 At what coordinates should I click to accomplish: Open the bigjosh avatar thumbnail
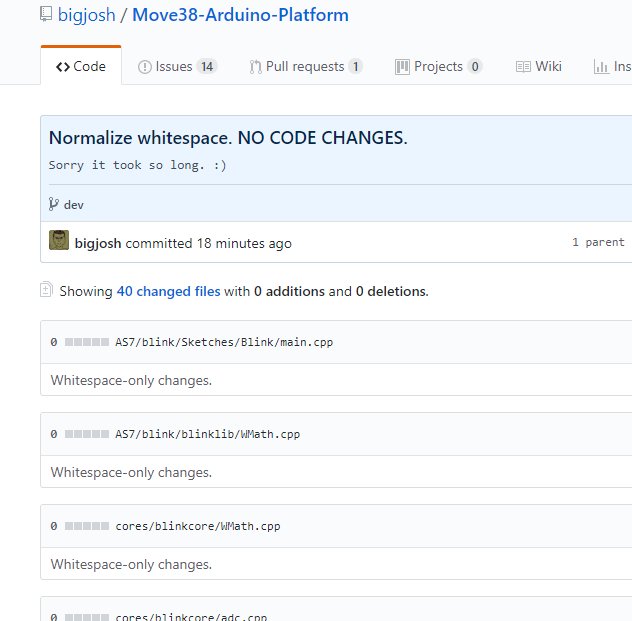pyautogui.click(x=59, y=242)
